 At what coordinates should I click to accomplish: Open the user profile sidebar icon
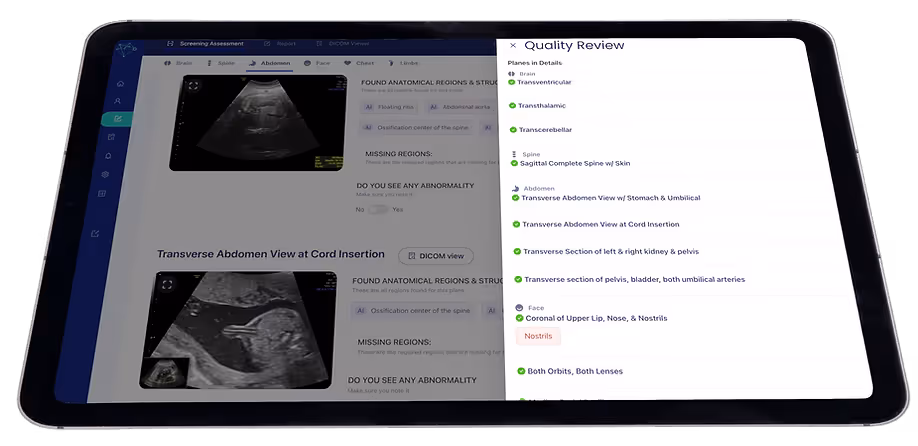(118, 101)
